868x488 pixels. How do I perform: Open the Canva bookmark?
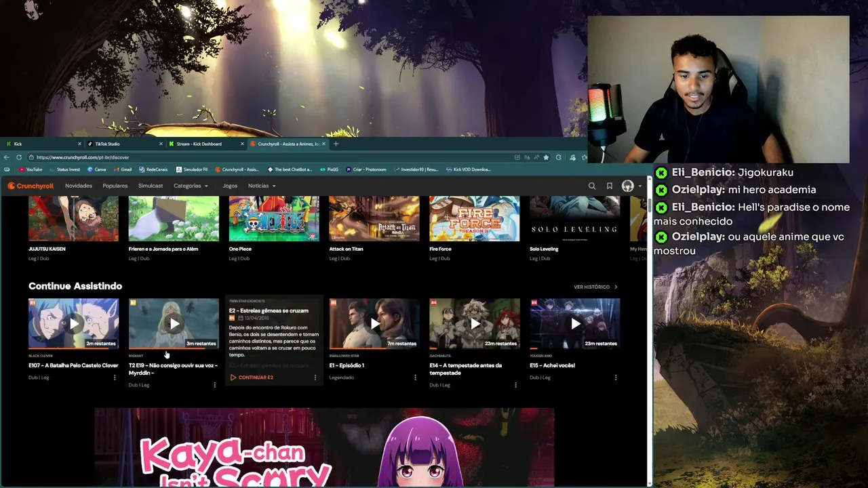pyautogui.click(x=97, y=169)
